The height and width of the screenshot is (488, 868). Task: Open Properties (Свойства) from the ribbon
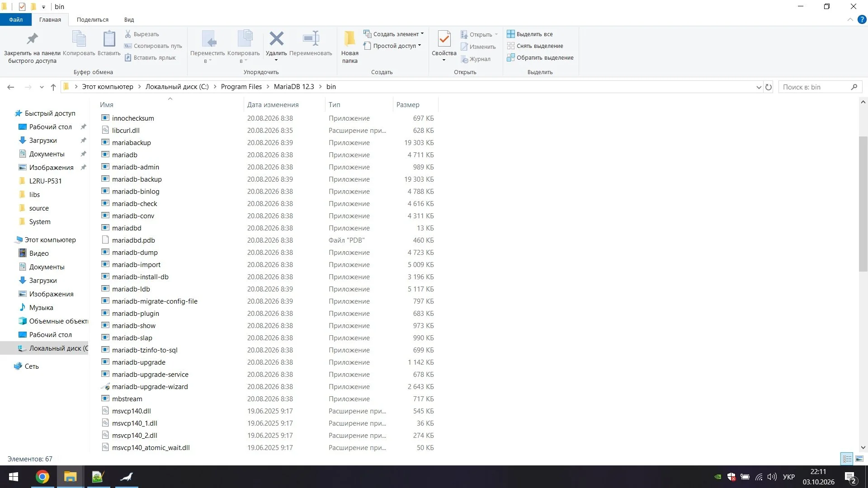point(444,39)
